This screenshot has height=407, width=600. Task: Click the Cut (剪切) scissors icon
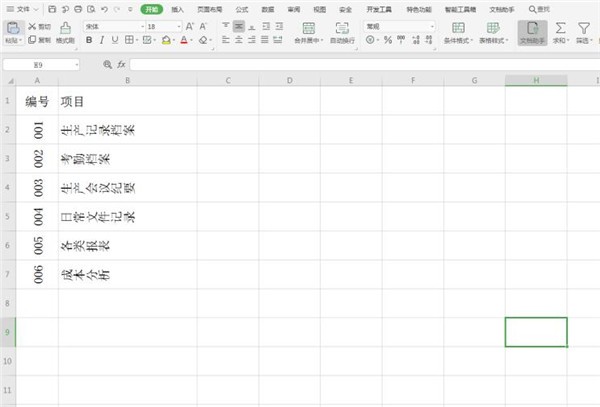[32, 26]
